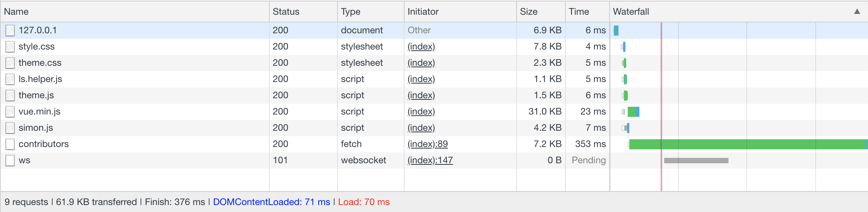Click the simon.js file icon
Image resolution: width=868 pixels, height=212 pixels.
[x=10, y=128]
